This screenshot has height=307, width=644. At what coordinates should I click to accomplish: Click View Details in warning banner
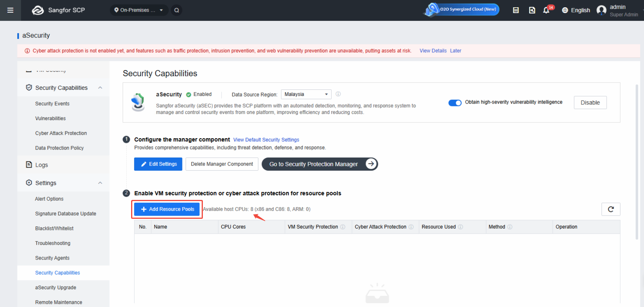(433, 51)
